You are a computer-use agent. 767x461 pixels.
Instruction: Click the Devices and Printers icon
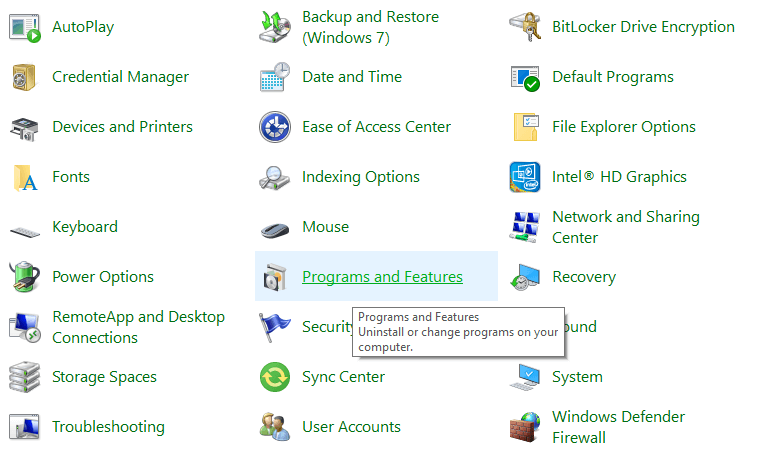coord(25,127)
